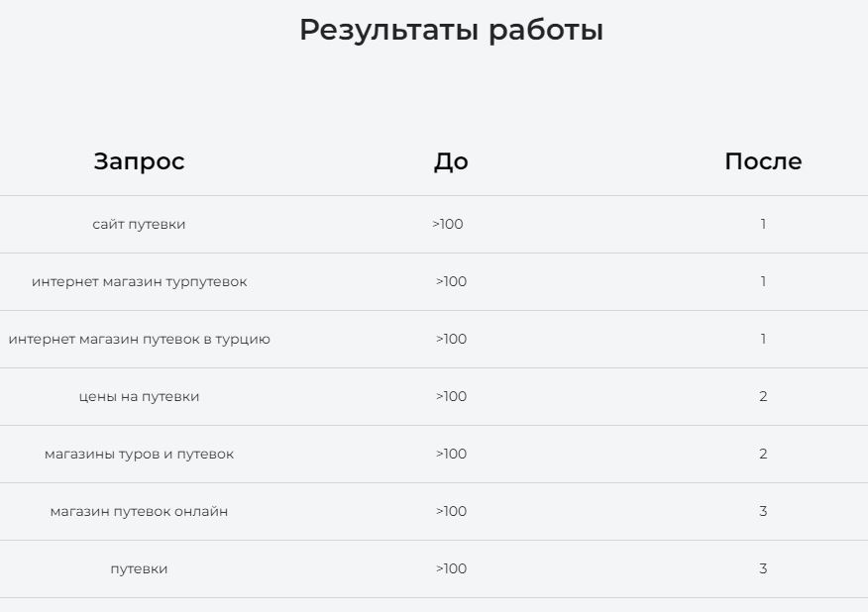868x612 pixels.
Task: Click the 'магазины туров и путевок' query
Action: point(139,454)
